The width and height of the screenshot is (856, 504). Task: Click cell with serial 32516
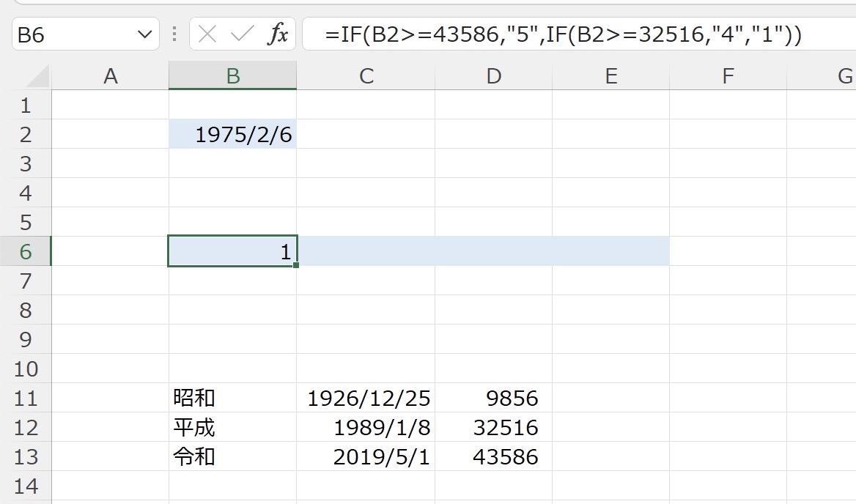493,427
